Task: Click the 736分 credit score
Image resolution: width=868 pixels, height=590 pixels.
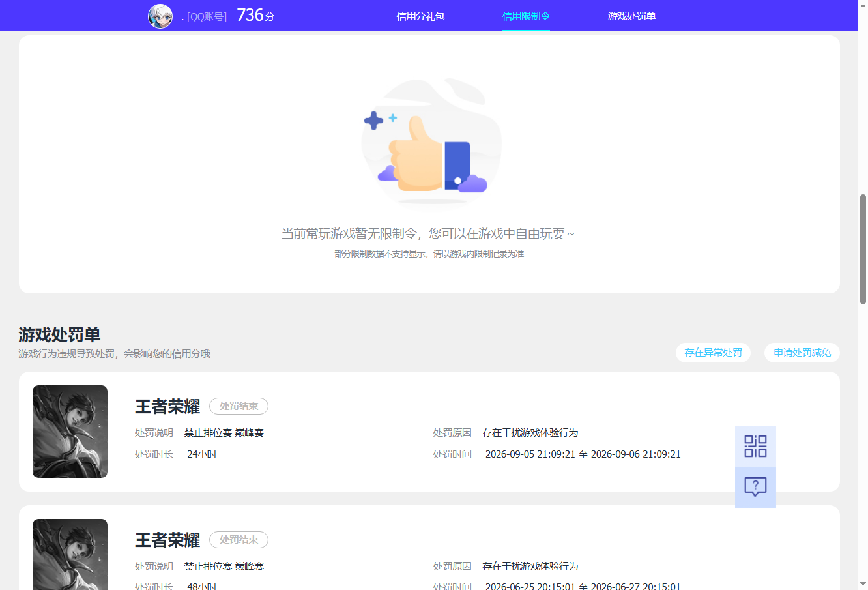Action: click(255, 15)
